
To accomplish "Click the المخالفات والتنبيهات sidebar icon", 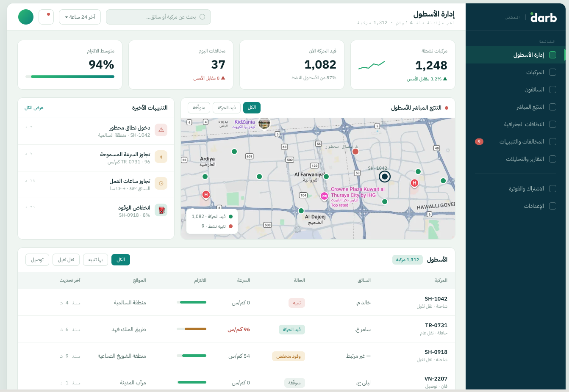I will (552, 141).
